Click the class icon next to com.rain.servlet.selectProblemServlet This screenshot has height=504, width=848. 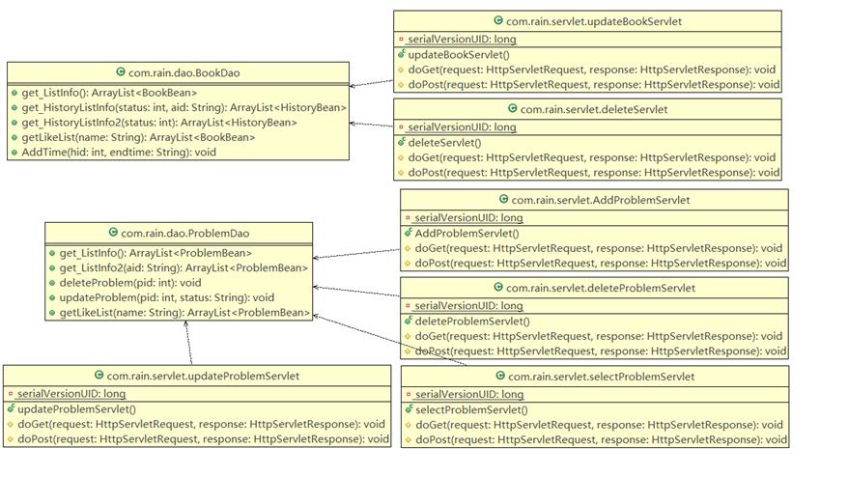(x=500, y=376)
